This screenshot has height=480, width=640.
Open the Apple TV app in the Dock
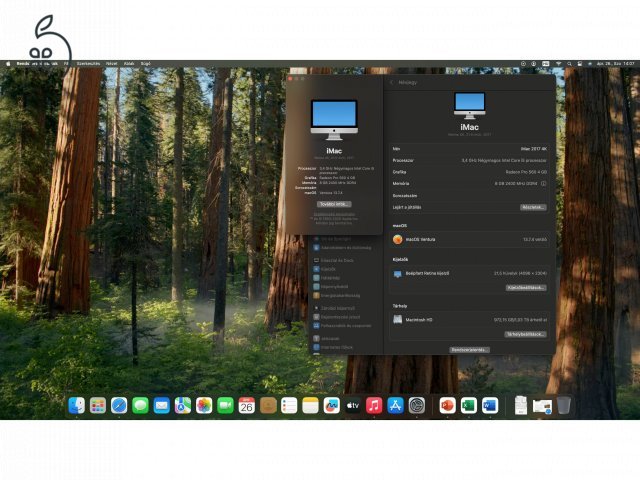[x=353, y=406]
